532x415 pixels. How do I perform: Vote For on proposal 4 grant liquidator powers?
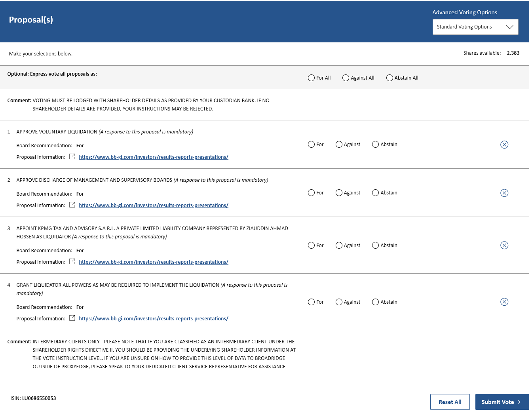[311, 302]
